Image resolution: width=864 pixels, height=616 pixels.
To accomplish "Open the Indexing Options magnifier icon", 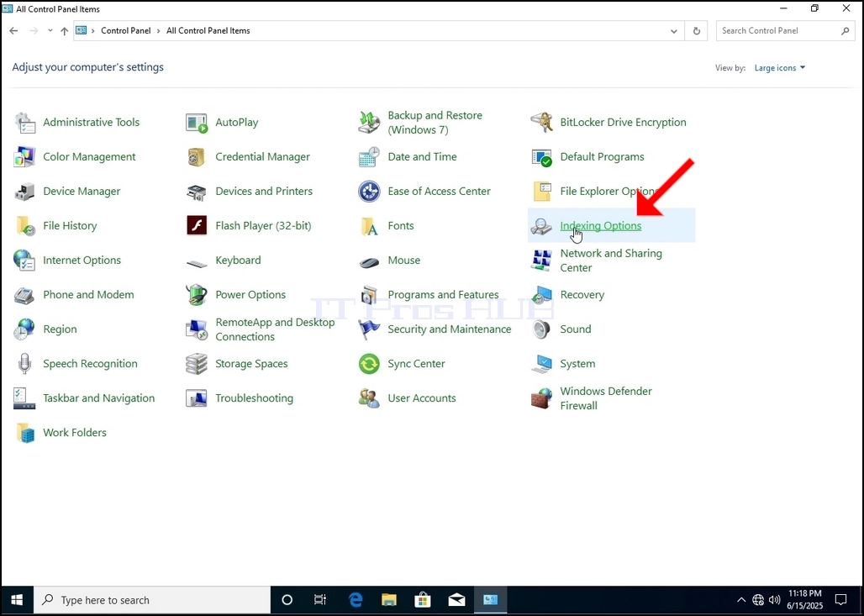I will pyautogui.click(x=541, y=226).
